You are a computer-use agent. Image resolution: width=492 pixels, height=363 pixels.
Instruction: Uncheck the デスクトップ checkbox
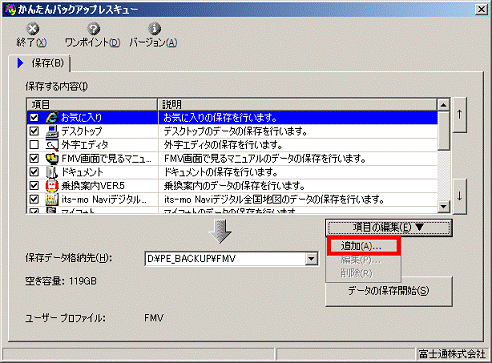tap(34, 131)
